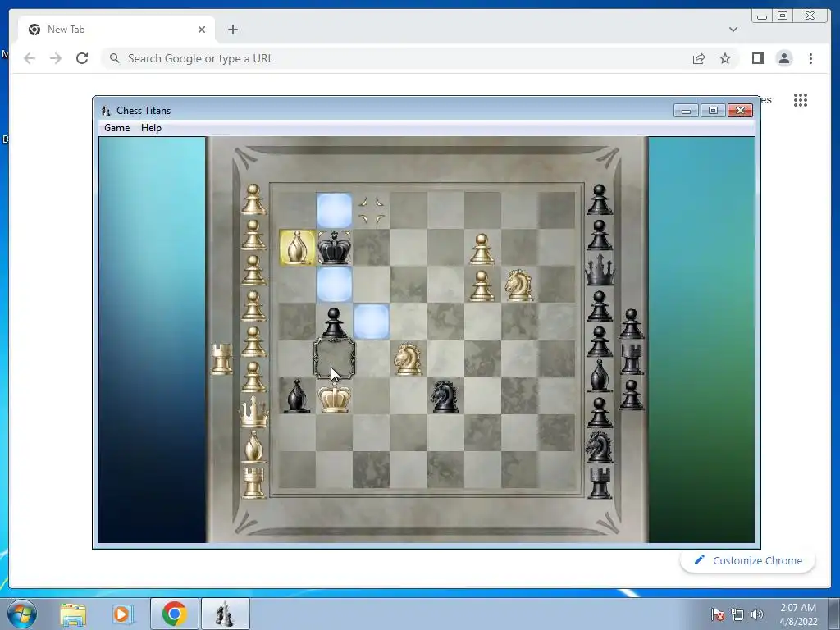
Task: Open File Explorer from taskbar
Action: point(73,614)
